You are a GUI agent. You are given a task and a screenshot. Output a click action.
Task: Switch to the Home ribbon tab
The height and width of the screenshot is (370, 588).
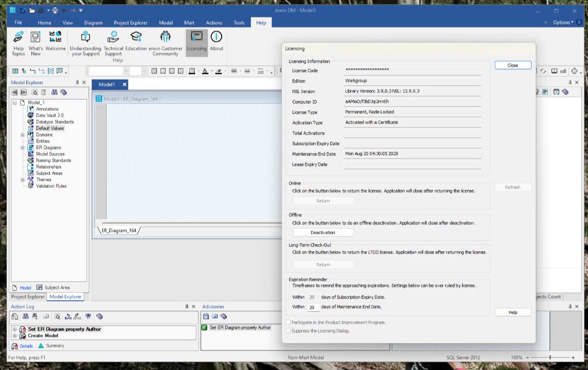(x=44, y=23)
